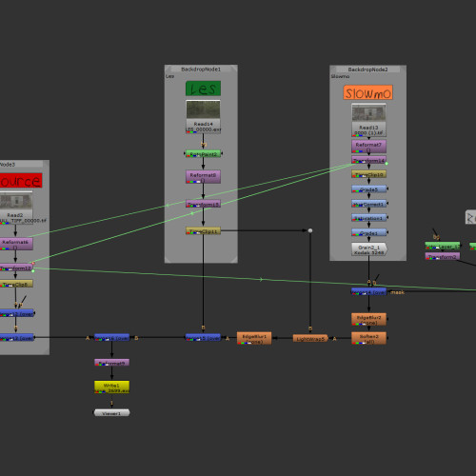
Task: Click the green Les sticky note
Action: 203,89
